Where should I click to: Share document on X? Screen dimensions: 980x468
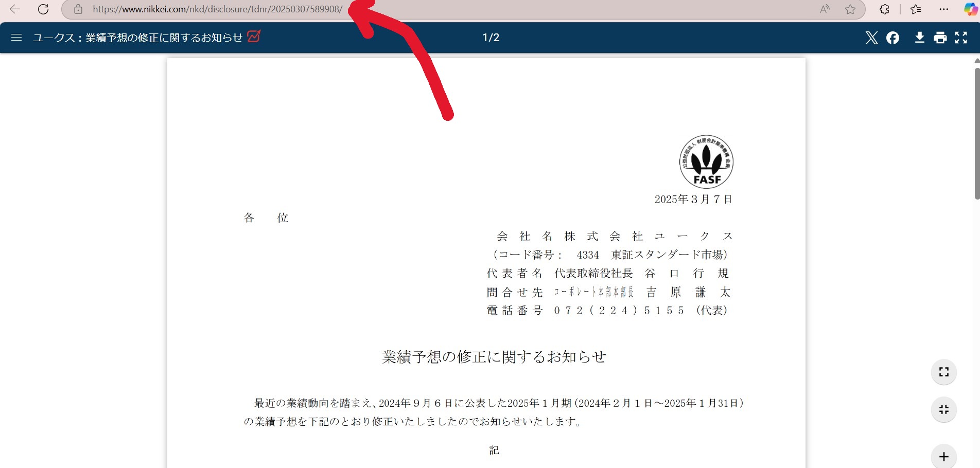pyautogui.click(x=871, y=38)
